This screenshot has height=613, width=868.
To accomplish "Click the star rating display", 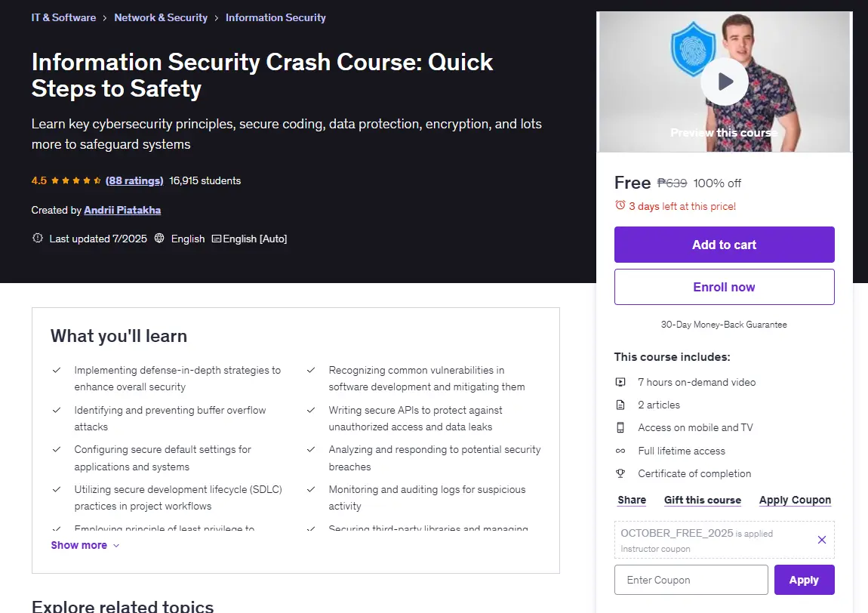I will 75,180.
